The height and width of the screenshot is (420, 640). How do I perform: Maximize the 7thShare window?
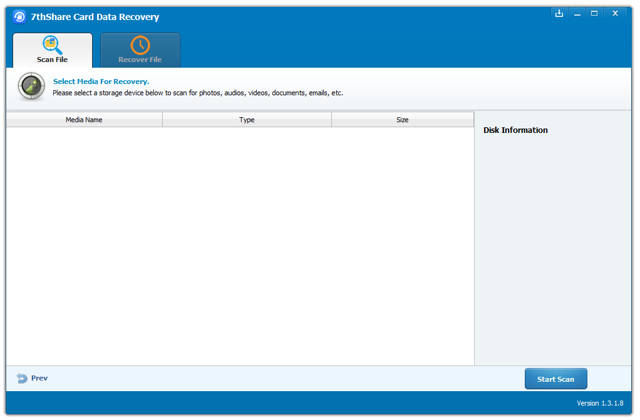(x=594, y=13)
